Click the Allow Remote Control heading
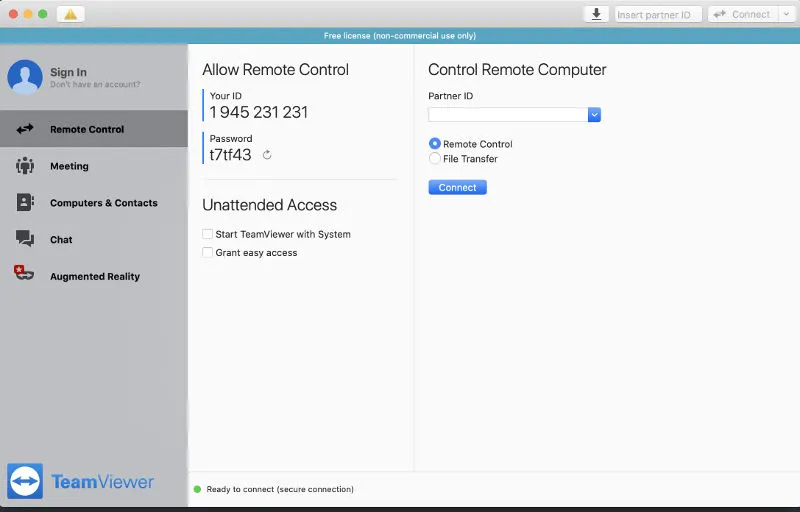This screenshot has height=512, width=800. 276,69
